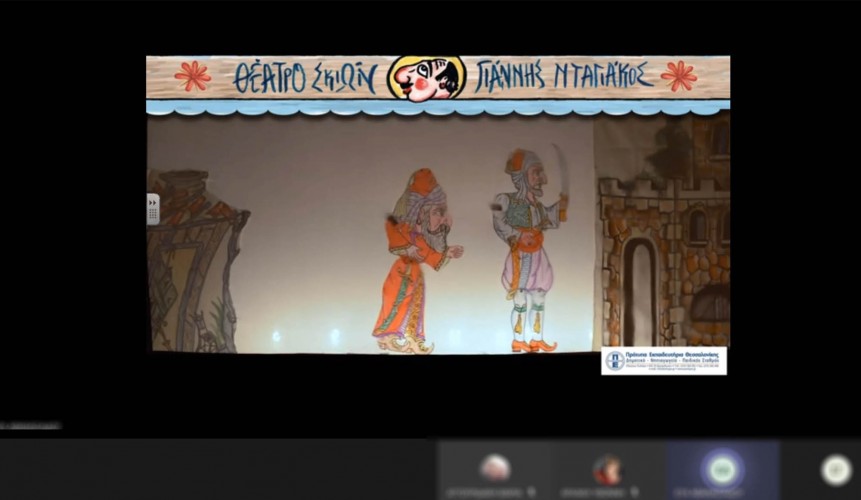Click the red flower beside ΝΤΑΓΙΑΚΟΣ text
The image size is (861, 500).
679,76
